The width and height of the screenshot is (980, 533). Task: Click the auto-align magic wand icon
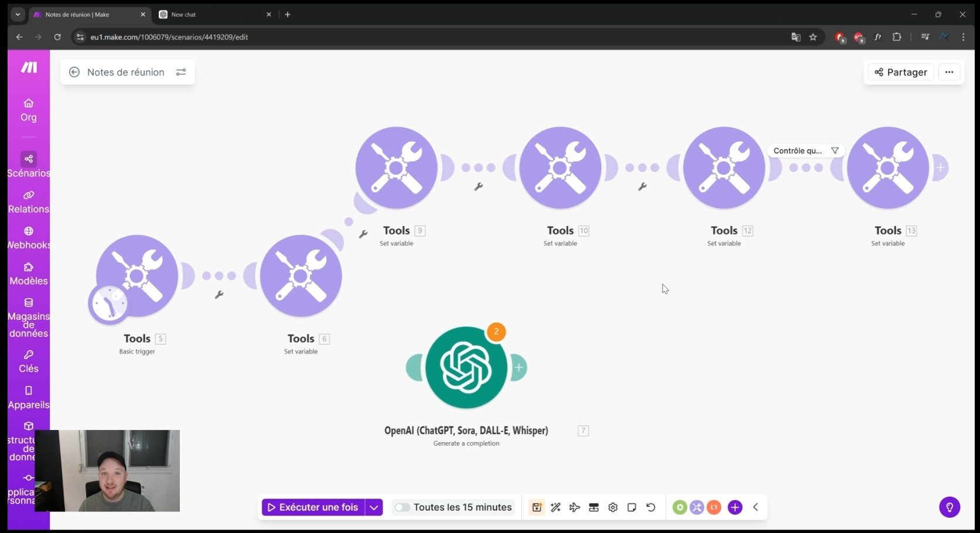(556, 507)
